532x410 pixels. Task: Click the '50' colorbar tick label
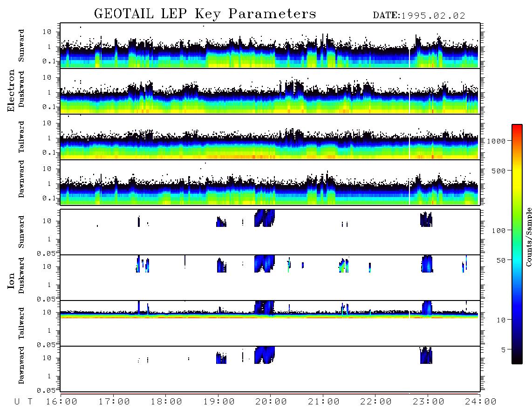501,260
